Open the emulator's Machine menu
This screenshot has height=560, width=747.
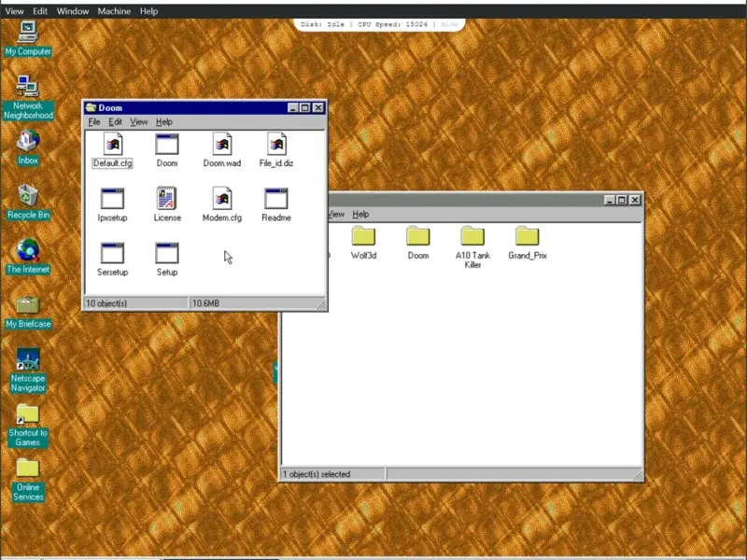114,11
